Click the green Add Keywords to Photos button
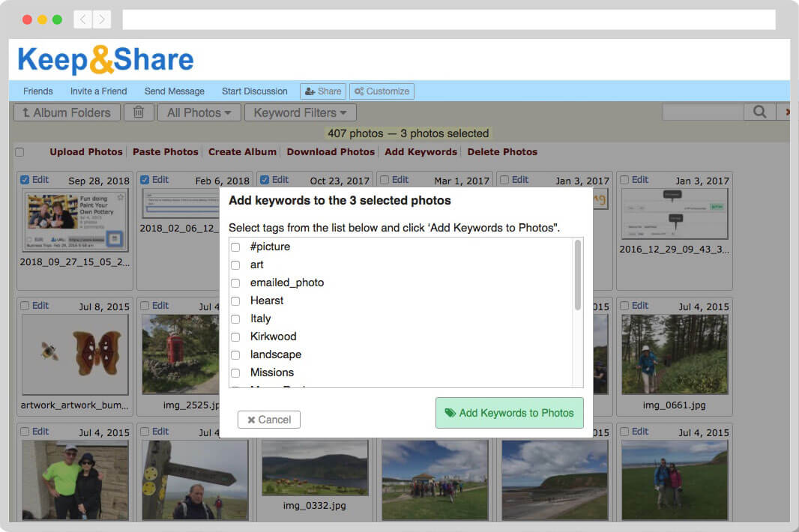This screenshot has width=799, height=532. 510,413
